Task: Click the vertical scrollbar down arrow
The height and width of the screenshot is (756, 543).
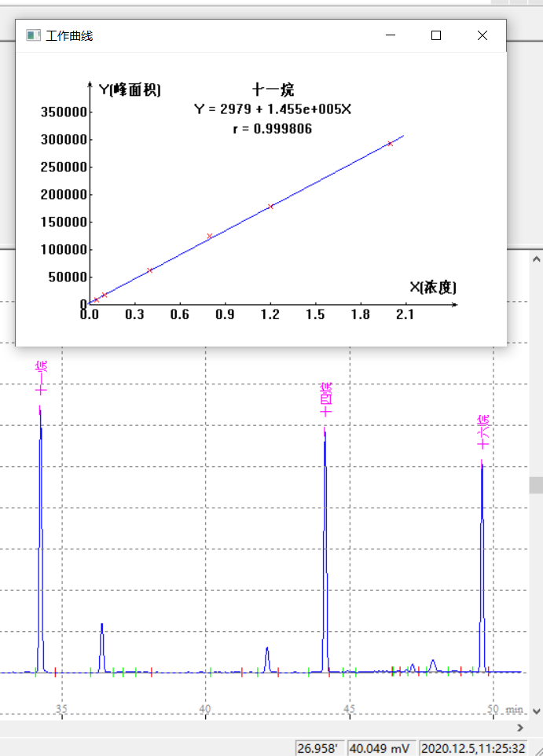Action: pyautogui.click(x=536, y=711)
